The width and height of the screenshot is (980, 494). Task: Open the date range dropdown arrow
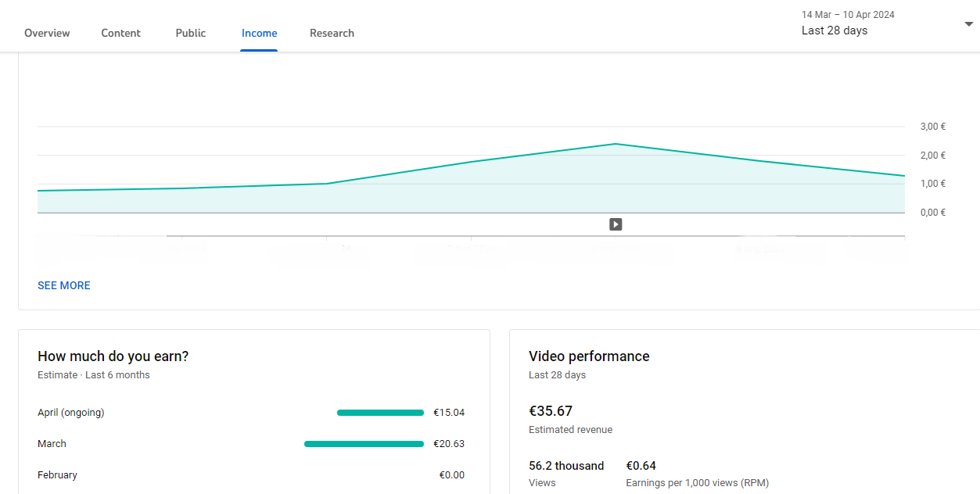coord(968,24)
